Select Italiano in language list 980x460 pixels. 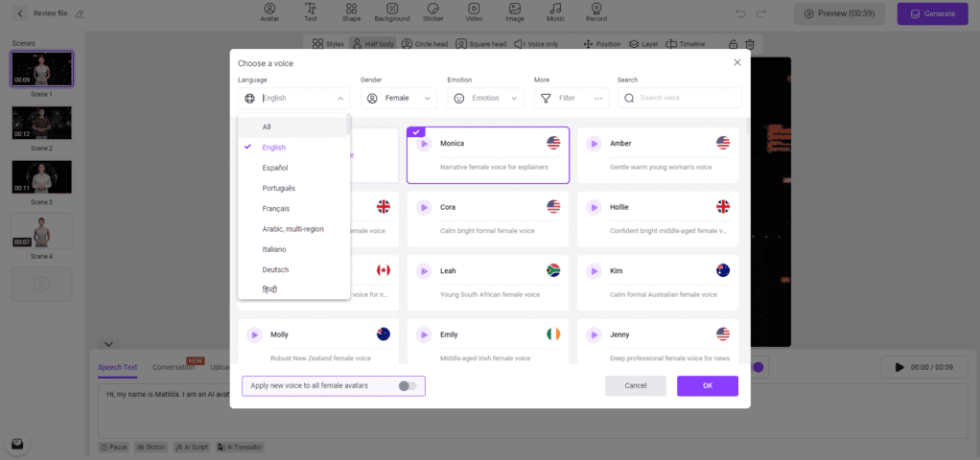pyautogui.click(x=292, y=249)
